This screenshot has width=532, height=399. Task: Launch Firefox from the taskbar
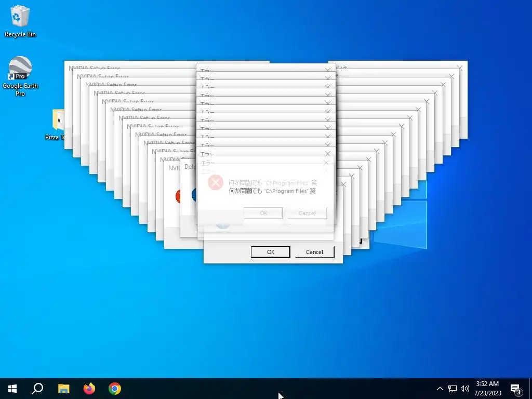89,389
